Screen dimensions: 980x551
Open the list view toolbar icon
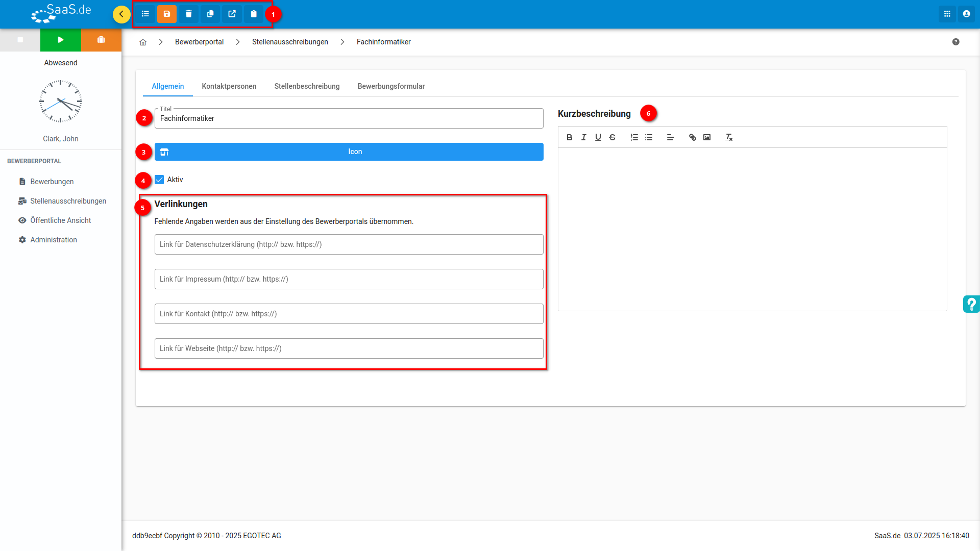145,14
